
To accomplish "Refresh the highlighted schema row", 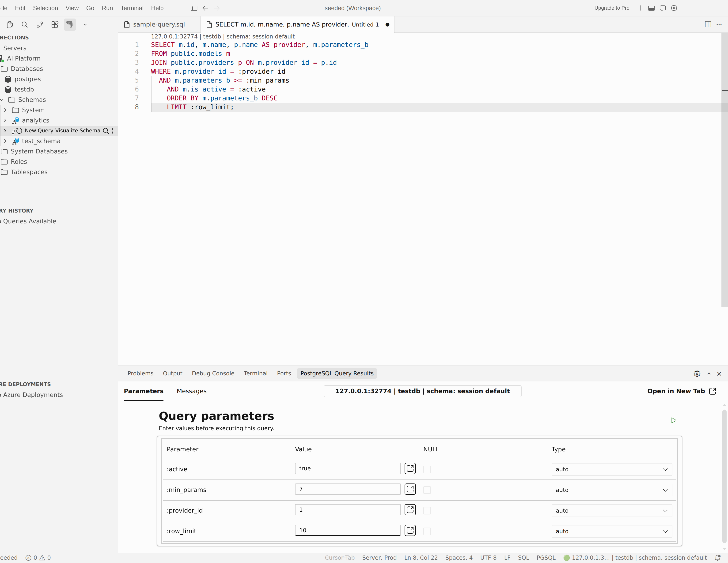I will (19, 131).
